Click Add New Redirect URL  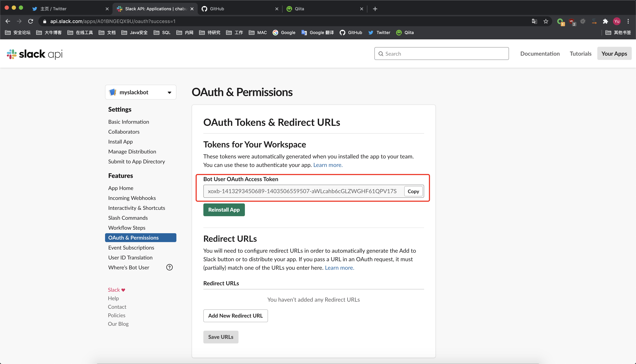(235, 316)
